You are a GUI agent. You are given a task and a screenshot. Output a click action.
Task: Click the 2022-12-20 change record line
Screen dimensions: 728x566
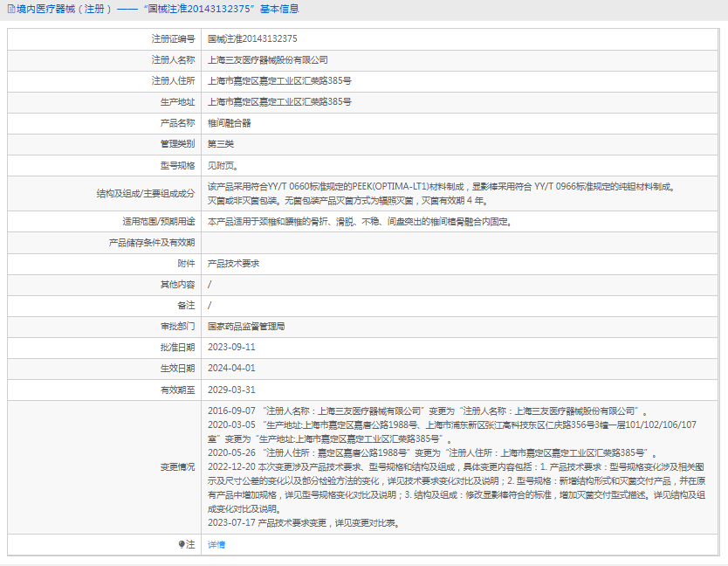click(457, 488)
